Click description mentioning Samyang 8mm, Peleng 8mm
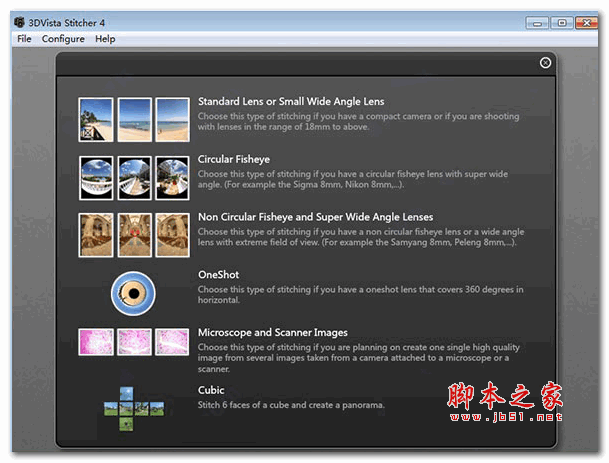Image resolution: width=609 pixels, height=463 pixels. (361, 237)
